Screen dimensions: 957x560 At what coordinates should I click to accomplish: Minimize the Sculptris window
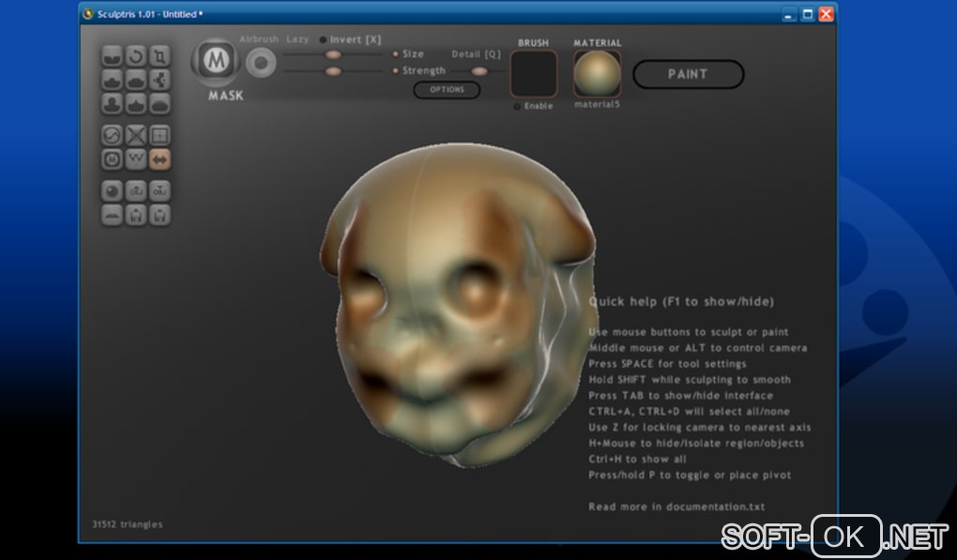[788, 14]
